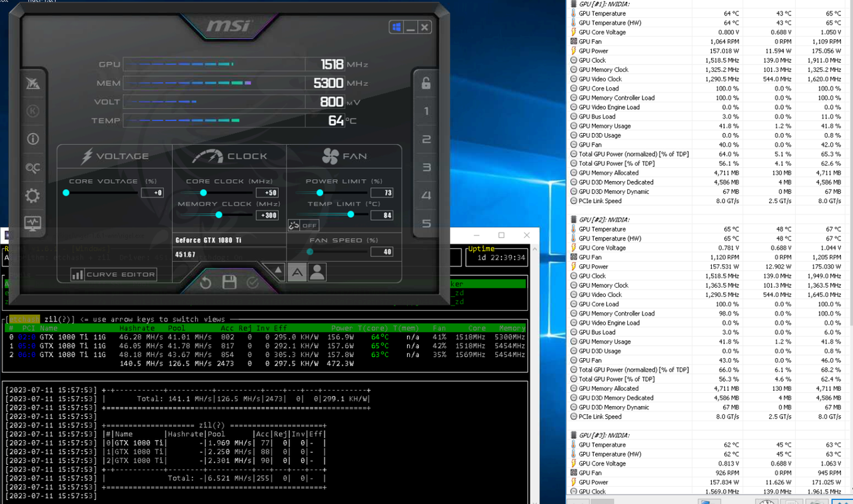Toggle fan sync link OFF button
The image size is (853, 504).
[303, 225]
